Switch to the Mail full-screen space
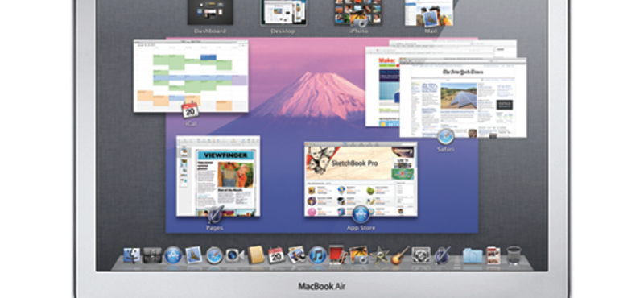Screen dimensions: 644x298 [x=429, y=12]
